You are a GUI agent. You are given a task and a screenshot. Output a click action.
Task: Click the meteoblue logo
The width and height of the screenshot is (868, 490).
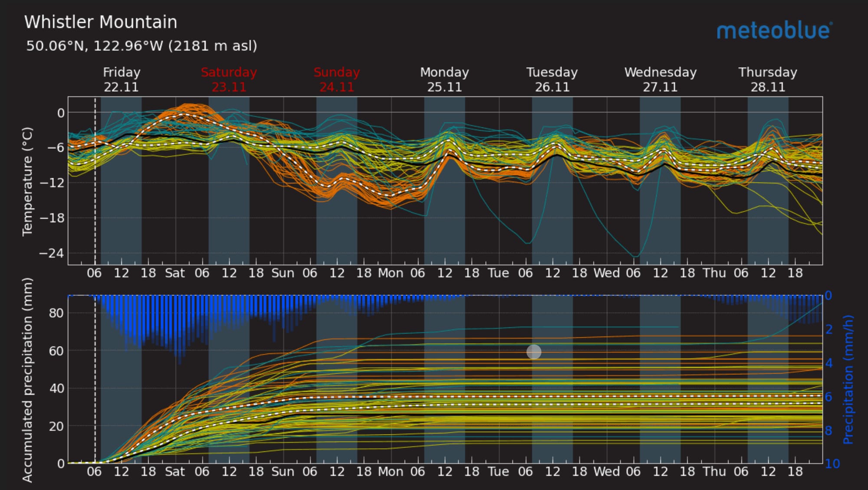(774, 31)
